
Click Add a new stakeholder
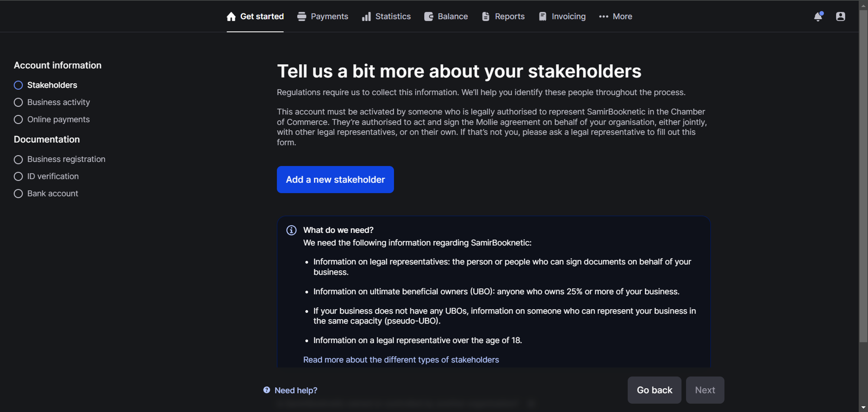(x=335, y=179)
